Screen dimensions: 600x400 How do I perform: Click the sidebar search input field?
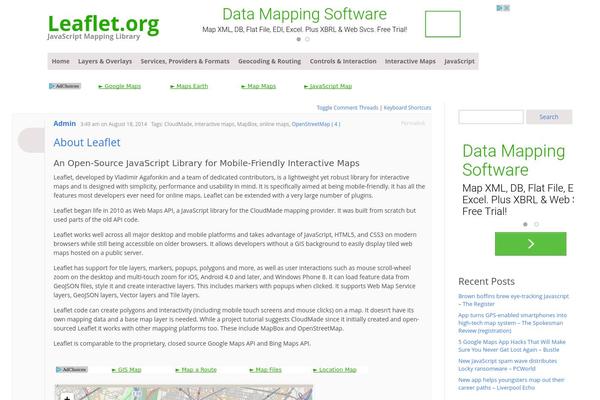click(491, 117)
